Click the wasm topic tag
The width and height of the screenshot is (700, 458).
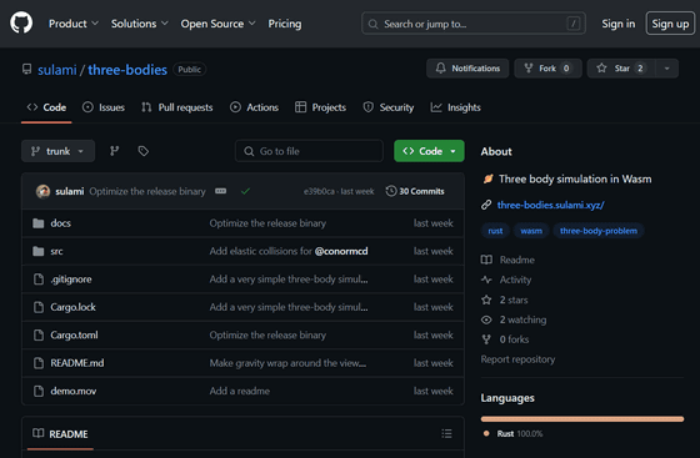[531, 231]
